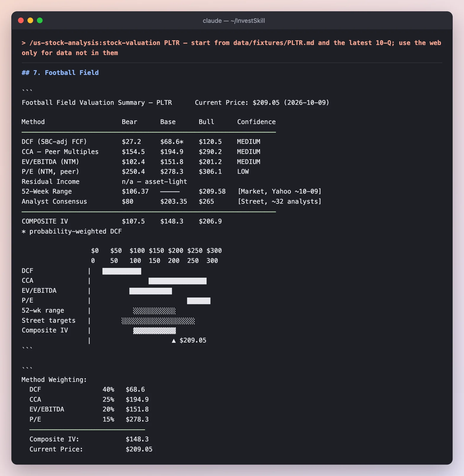This screenshot has width=464, height=476.
Task: Click the 'LOW' confidence value for P/E
Action: 243,172
